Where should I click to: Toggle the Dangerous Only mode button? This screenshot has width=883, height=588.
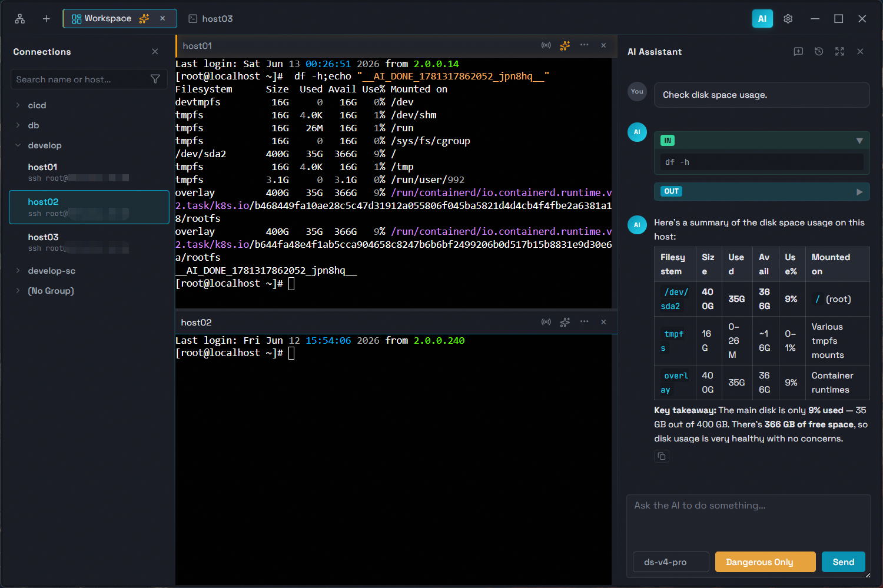point(765,562)
